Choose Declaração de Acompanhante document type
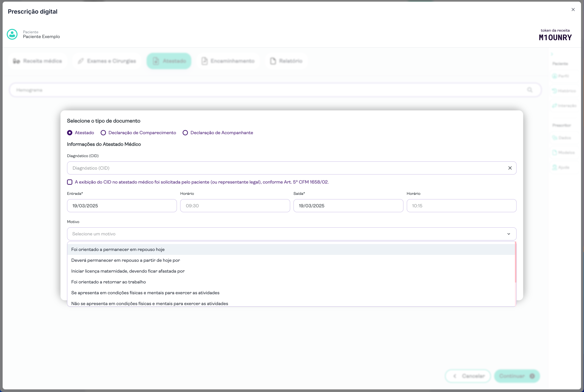The image size is (584, 392). [x=185, y=133]
